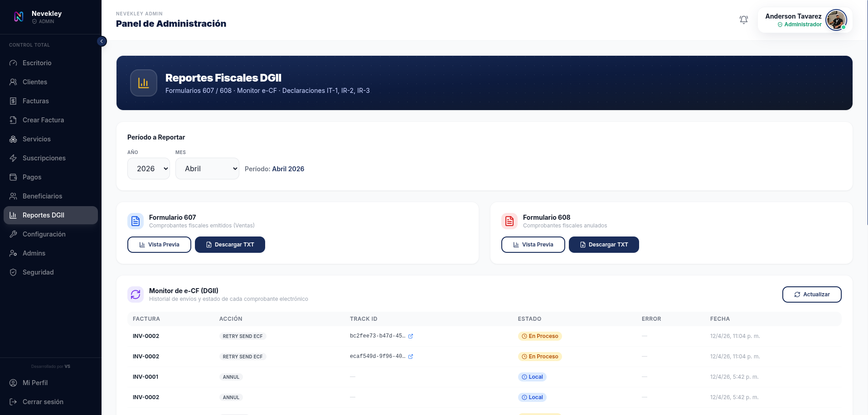Click the blue Formulario 607 document icon
The width and height of the screenshot is (868, 415).
pyautogui.click(x=136, y=221)
